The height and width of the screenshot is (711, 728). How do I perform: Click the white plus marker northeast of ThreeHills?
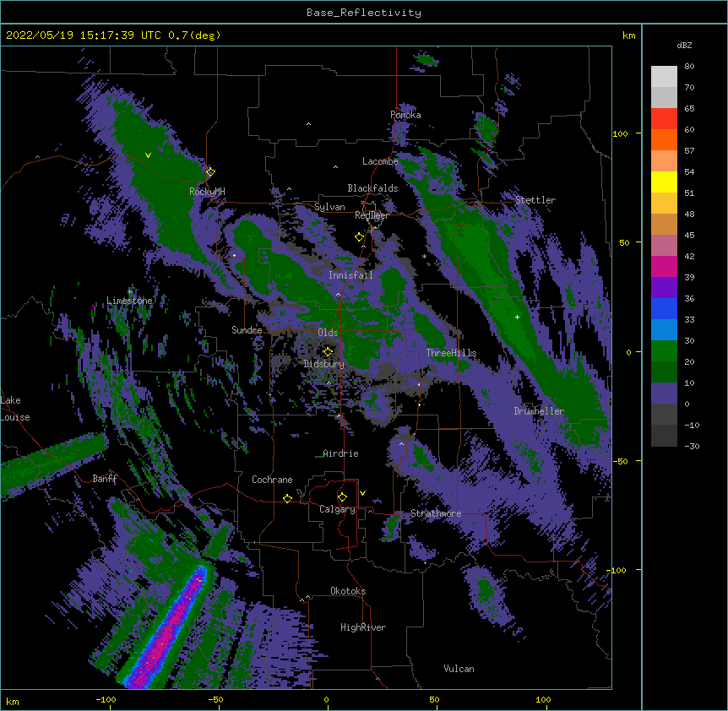[x=517, y=317]
